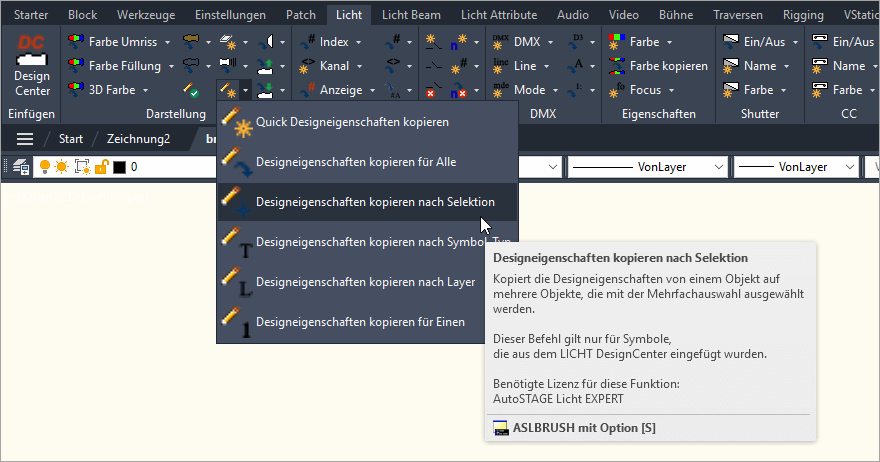Click the Line icon in DMX group
The image size is (880, 462).
pyautogui.click(x=501, y=66)
